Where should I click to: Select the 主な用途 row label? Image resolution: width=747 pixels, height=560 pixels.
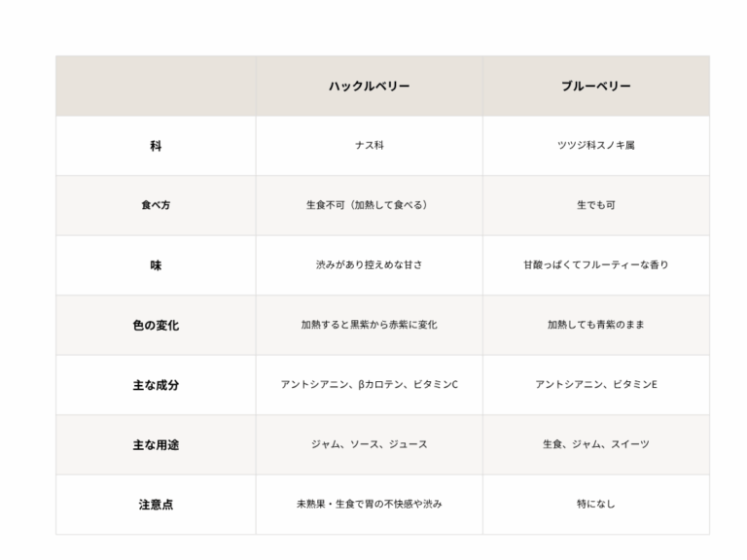pyautogui.click(x=156, y=444)
